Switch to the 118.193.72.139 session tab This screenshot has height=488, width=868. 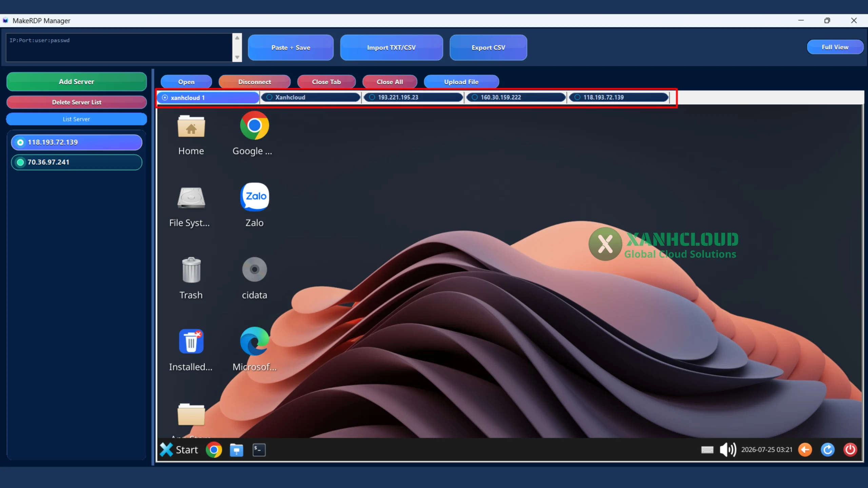point(619,97)
